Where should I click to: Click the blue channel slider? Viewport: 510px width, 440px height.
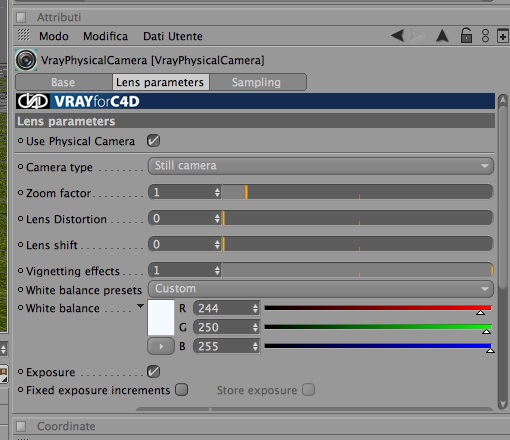[x=378, y=346]
